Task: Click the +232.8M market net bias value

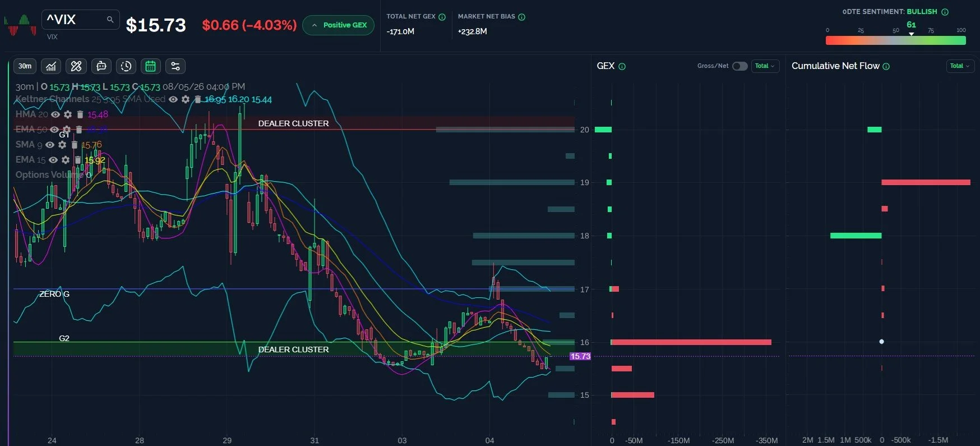Action: [472, 31]
